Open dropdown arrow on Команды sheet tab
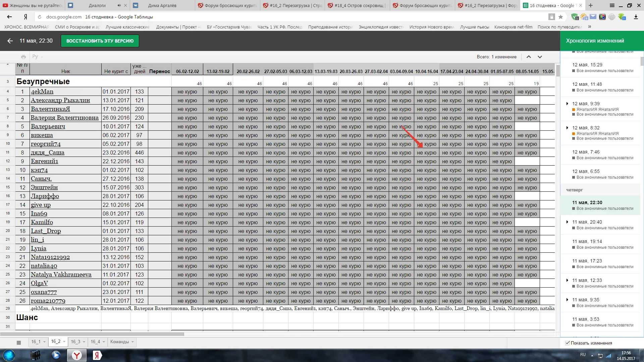644x362 pixels. coord(133,342)
